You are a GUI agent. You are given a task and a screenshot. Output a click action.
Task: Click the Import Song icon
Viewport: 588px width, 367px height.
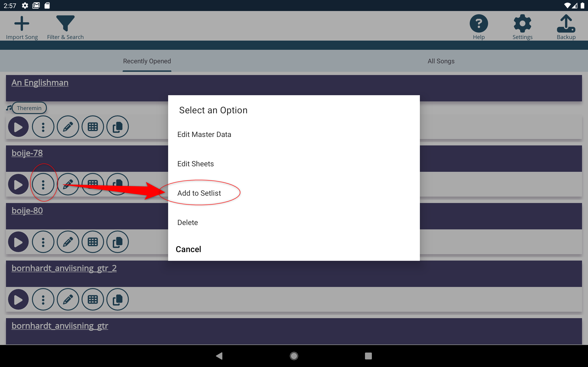(22, 23)
